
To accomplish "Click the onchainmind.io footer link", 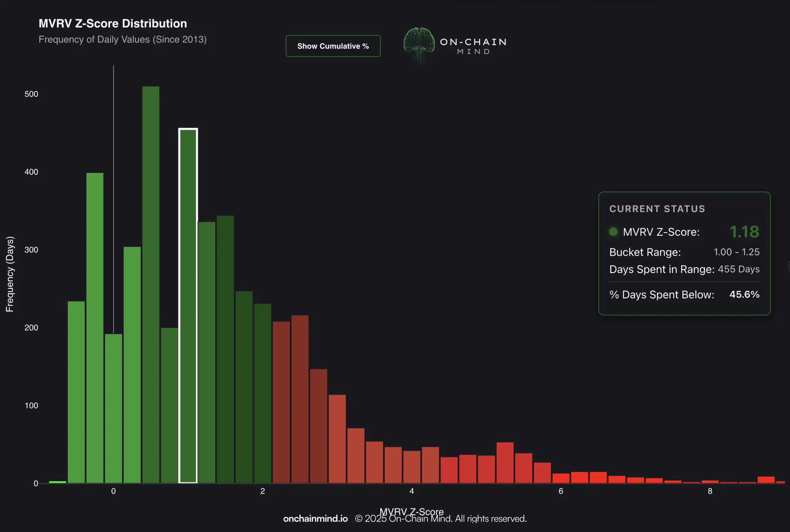I will pyautogui.click(x=315, y=519).
